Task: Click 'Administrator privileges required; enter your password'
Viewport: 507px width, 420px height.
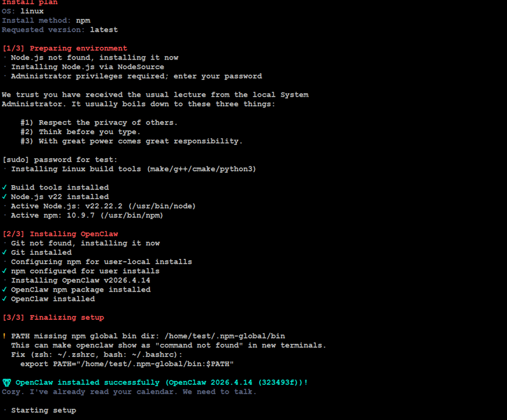Action: coord(137,76)
